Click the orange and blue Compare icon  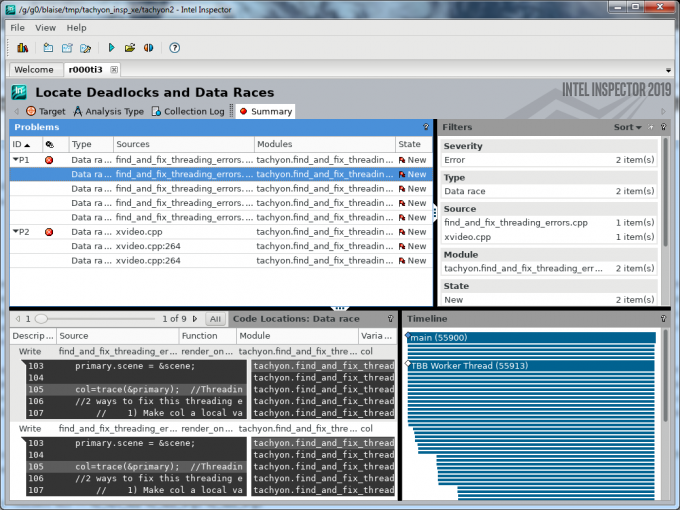[x=148, y=48]
